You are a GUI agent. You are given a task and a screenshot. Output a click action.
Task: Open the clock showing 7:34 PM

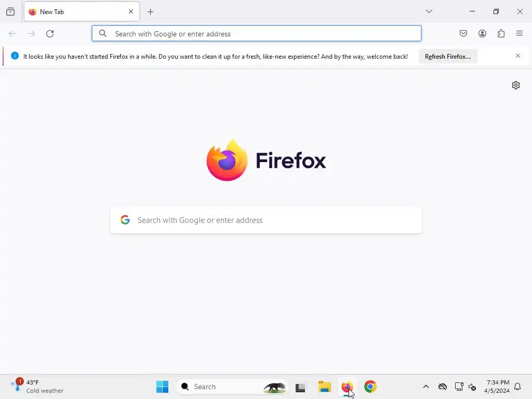497,387
